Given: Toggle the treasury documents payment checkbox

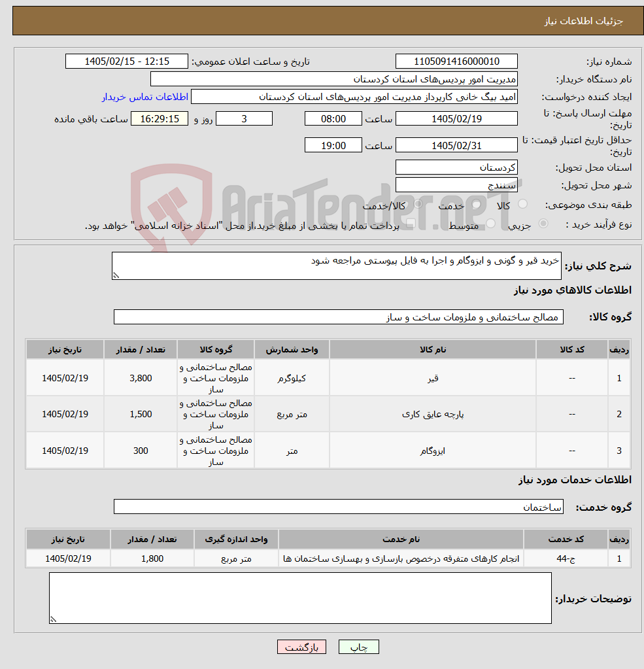Looking at the screenshot, I should pyautogui.click(x=411, y=224).
